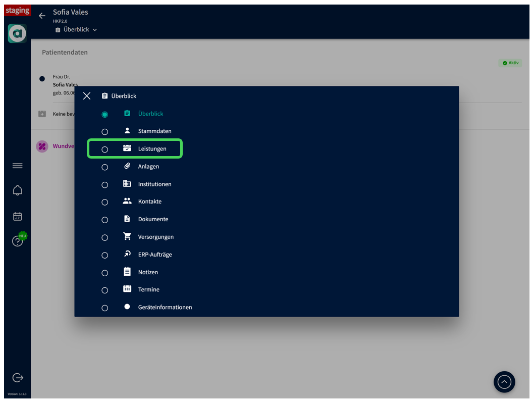Click the scroll-to-top arrow button
The image size is (532, 403).
coord(504,382)
